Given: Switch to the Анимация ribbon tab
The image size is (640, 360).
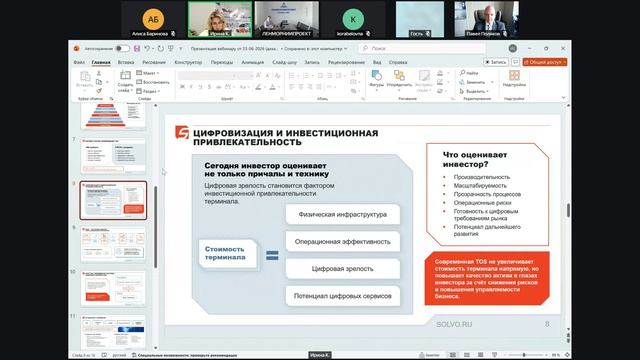Looking at the screenshot, I should [x=253, y=62].
